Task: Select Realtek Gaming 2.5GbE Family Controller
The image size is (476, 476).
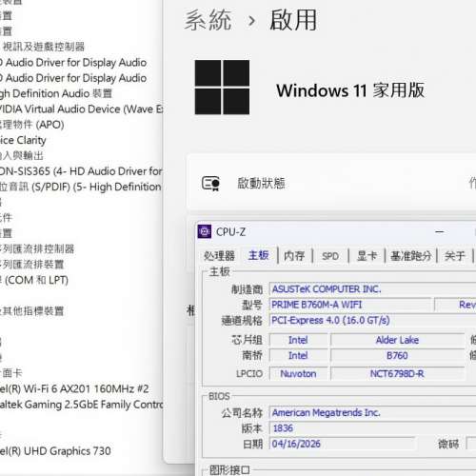Action: 81,405
